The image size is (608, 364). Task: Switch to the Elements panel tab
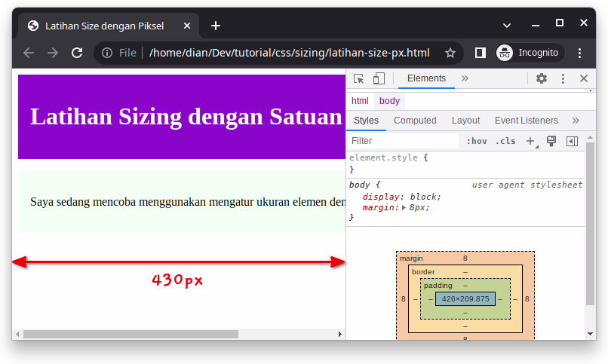(426, 78)
